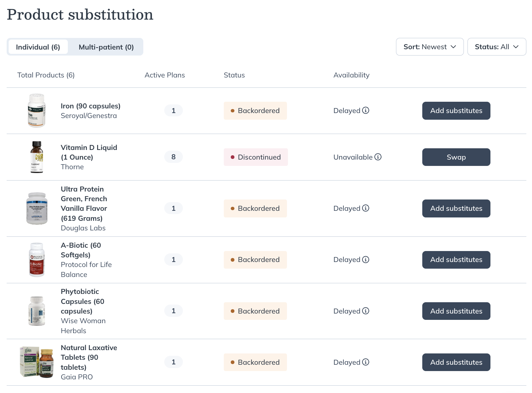Screen dimensions: 532x393
Task: Click the orange Backordered status dot for Iron
Action: coord(232,111)
